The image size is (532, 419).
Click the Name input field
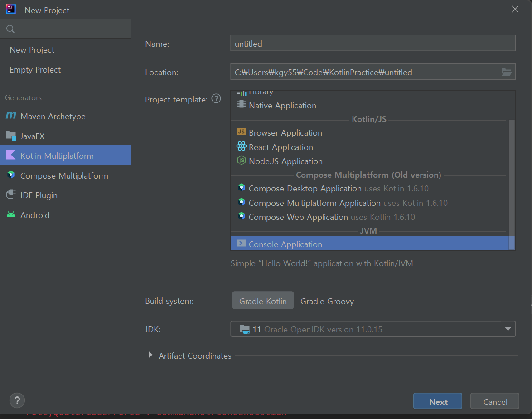click(x=373, y=44)
